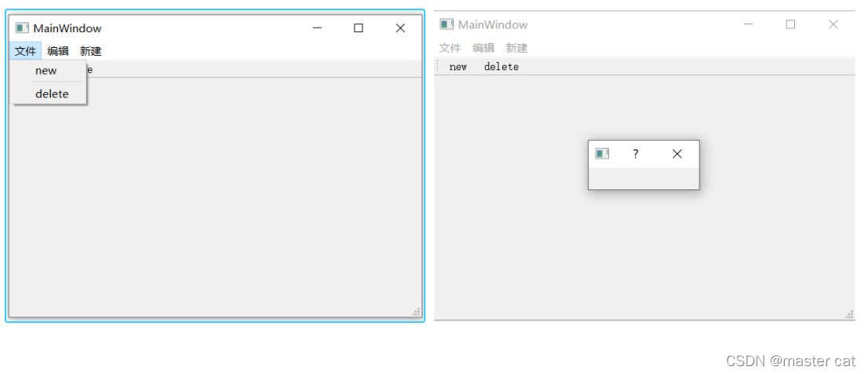The width and height of the screenshot is (868, 374).
Task: Minimize the right MainWindow
Action: (x=749, y=24)
